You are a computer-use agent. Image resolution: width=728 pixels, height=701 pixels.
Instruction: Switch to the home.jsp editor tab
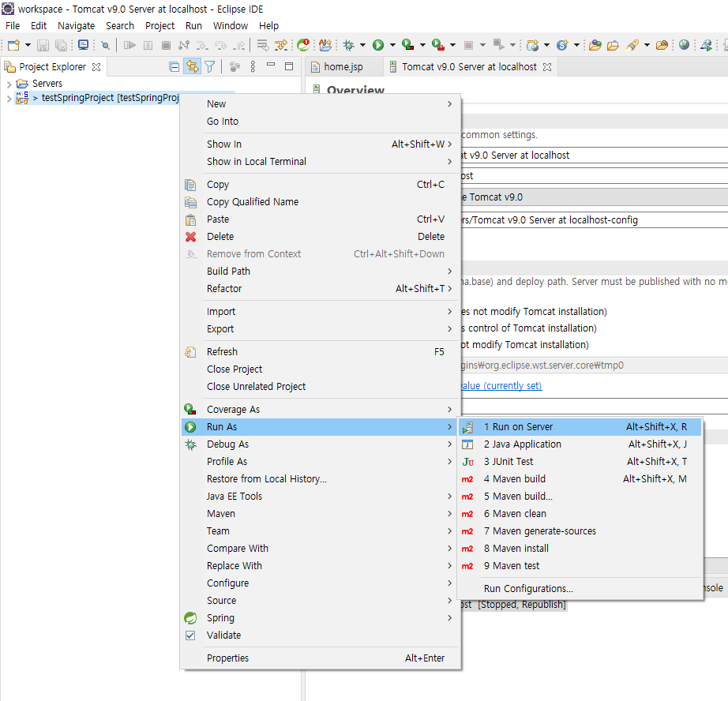343,67
